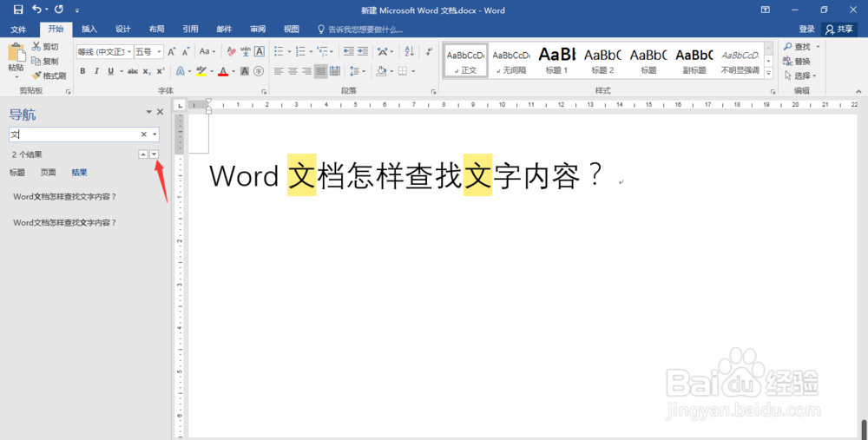
Task: Click the Redo/Repeat icon
Action: pos(59,10)
